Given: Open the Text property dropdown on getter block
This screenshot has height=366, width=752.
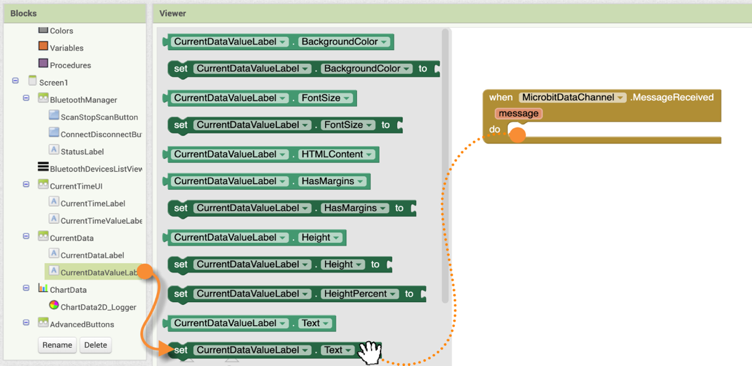Looking at the screenshot, I should 315,323.
